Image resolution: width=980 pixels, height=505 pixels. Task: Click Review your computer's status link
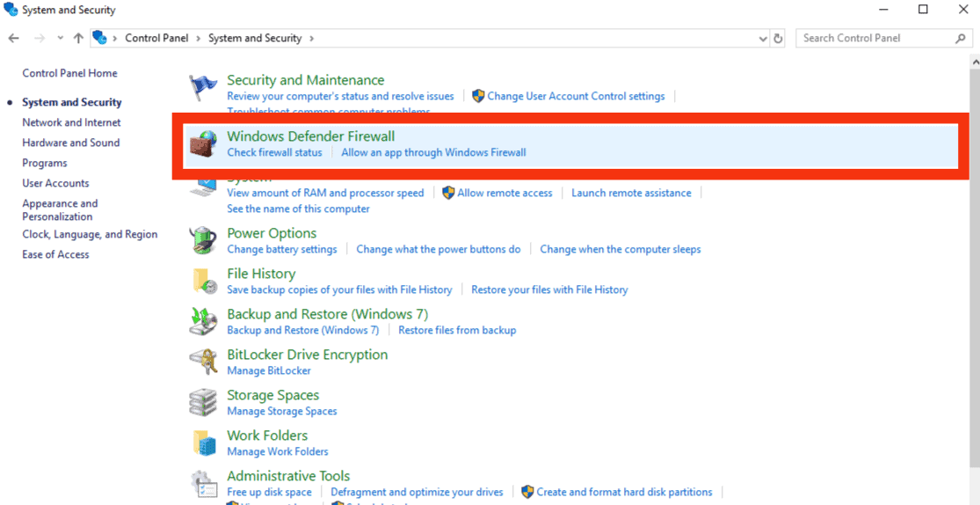click(x=340, y=97)
